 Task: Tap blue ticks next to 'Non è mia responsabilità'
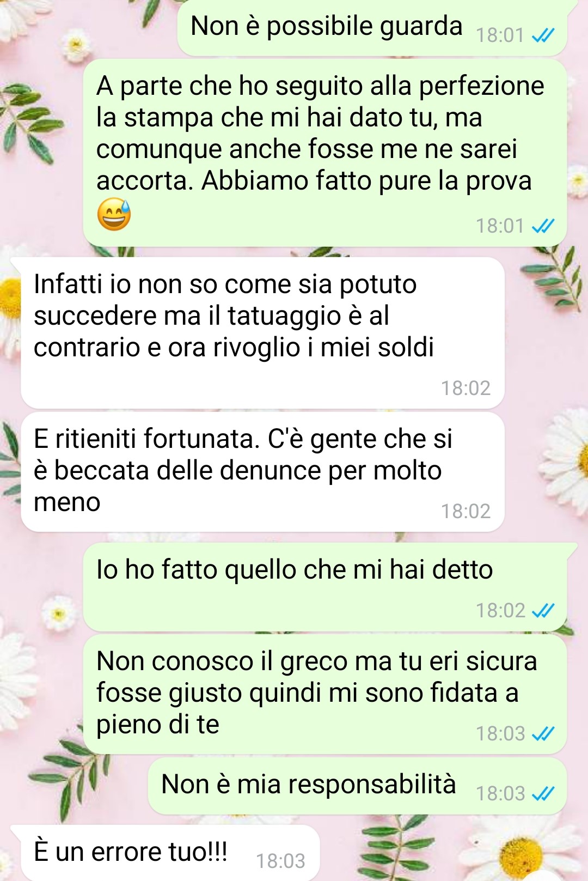[x=543, y=794]
